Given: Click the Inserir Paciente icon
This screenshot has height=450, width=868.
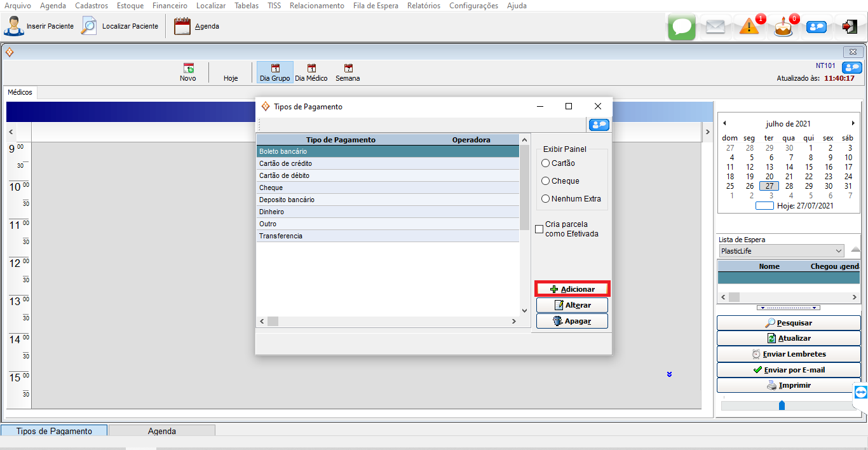Looking at the screenshot, I should (14, 26).
